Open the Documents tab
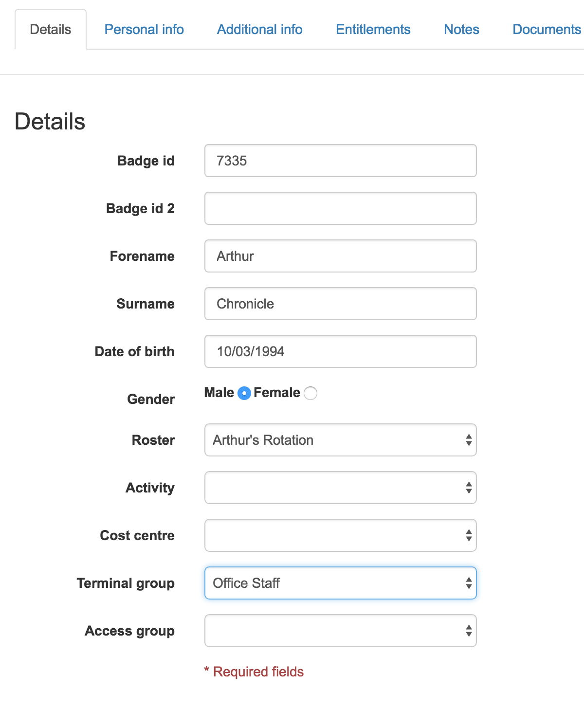Screen dimensions: 584x728 [546, 29]
